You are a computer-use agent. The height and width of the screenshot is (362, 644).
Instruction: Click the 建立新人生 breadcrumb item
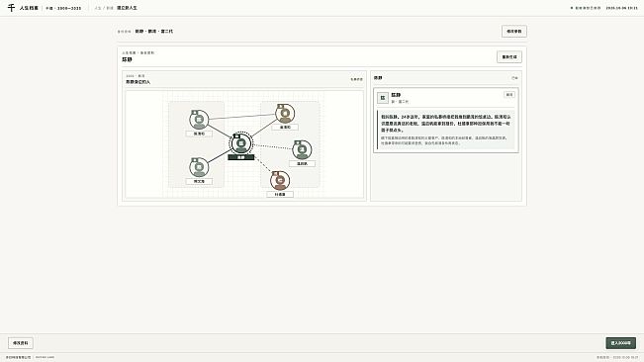tap(127, 8)
